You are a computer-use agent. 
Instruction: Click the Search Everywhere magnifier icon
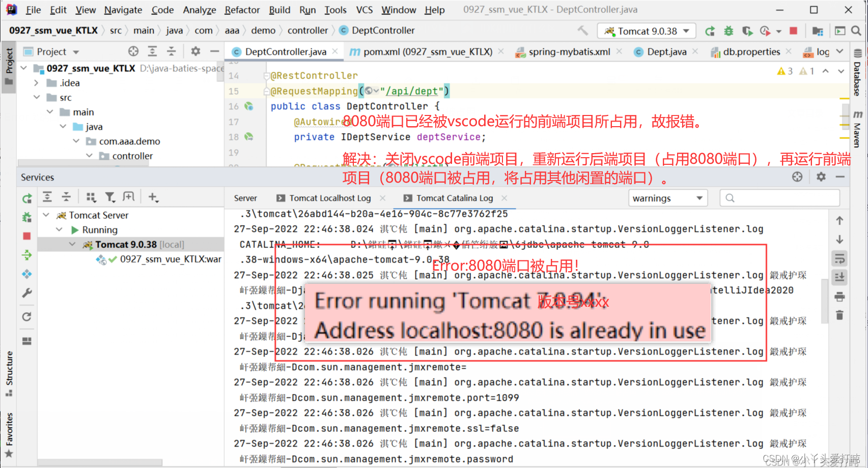tap(856, 31)
